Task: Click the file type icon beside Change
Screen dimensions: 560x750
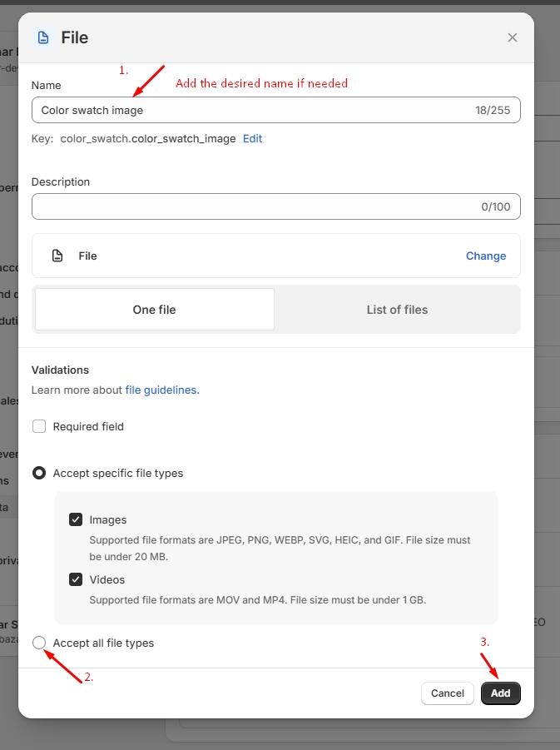Action: pyautogui.click(x=57, y=256)
